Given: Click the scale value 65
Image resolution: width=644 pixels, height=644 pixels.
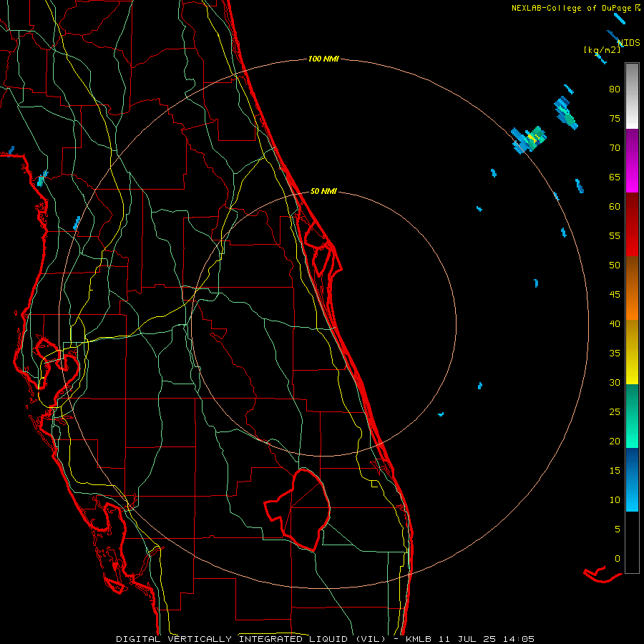Looking at the screenshot, I should (615, 177).
